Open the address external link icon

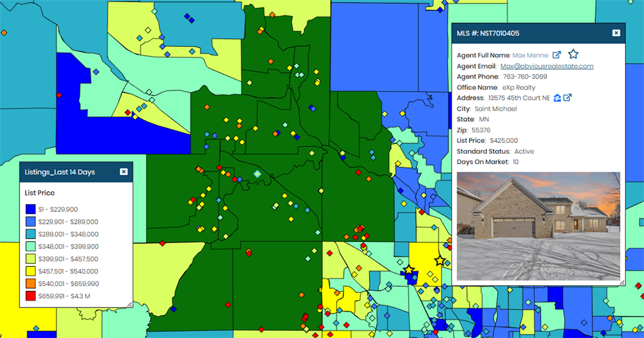click(x=567, y=97)
